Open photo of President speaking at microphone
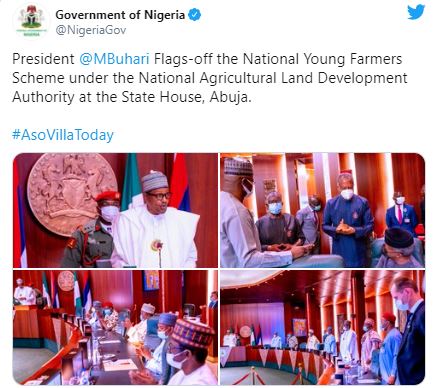Viewport: 436px width, 388px height. pos(115,210)
